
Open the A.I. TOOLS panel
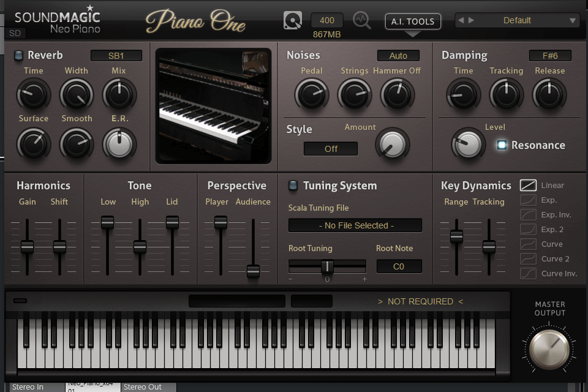(413, 21)
